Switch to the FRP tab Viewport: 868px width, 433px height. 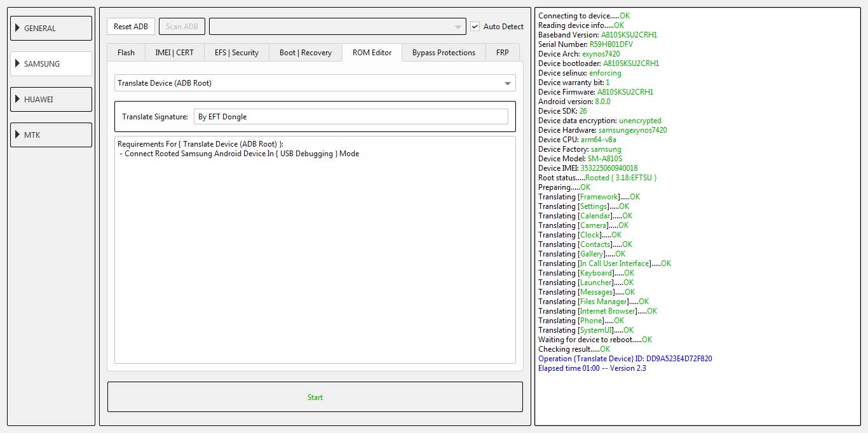click(503, 53)
